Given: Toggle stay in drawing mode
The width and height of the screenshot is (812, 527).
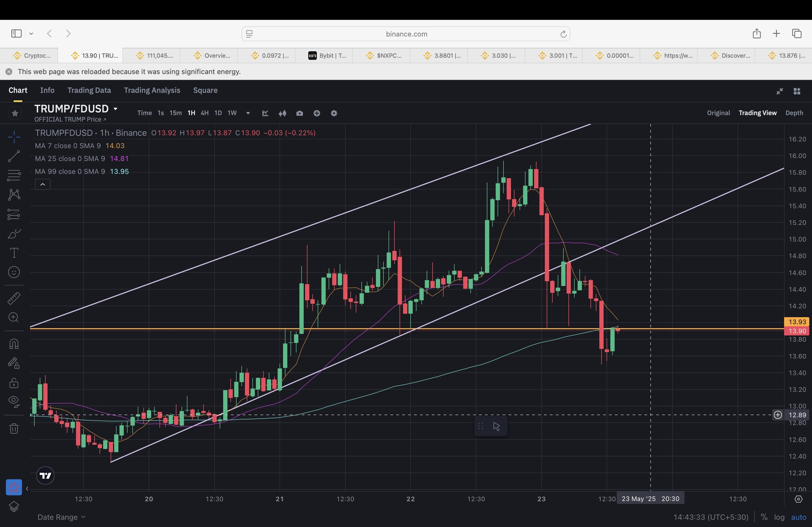Looking at the screenshot, I should (14, 363).
